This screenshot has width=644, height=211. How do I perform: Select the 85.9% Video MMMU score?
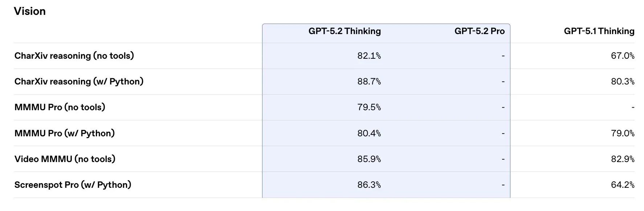(x=369, y=159)
